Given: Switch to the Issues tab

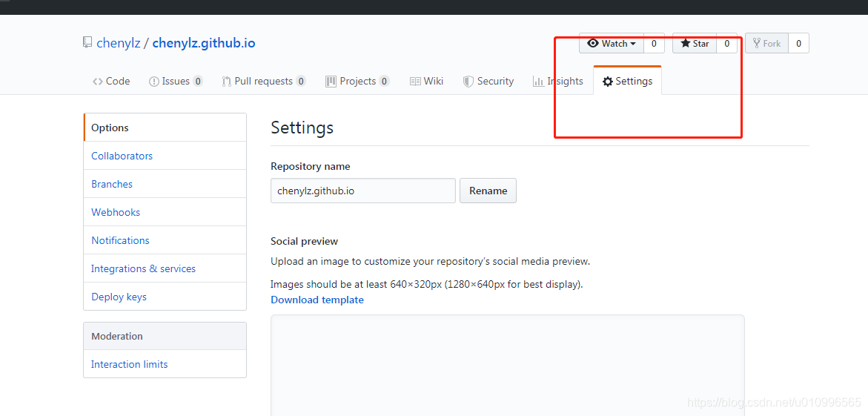Looking at the screenshot, I should point(176,81).
